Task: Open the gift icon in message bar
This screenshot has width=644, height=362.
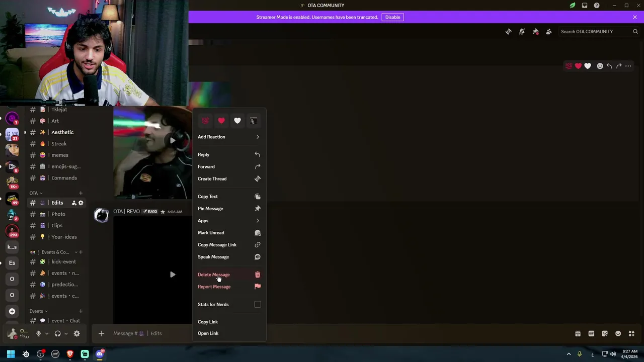Action: (x=578, y=333)
